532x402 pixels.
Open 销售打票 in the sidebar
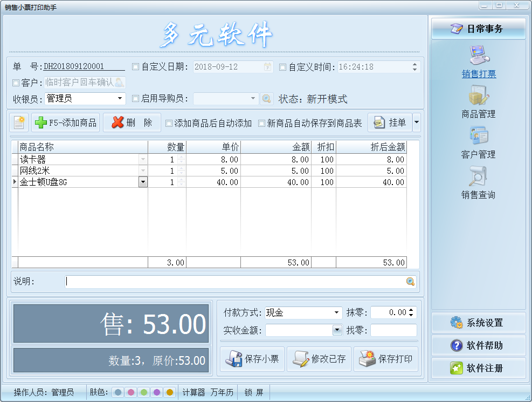(x=479, y=63)
